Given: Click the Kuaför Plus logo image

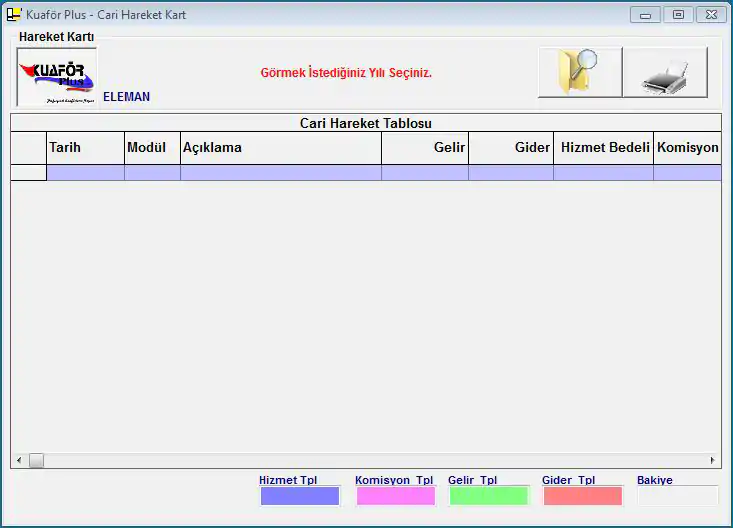Looking at the screenshot, I should [57, 77].
